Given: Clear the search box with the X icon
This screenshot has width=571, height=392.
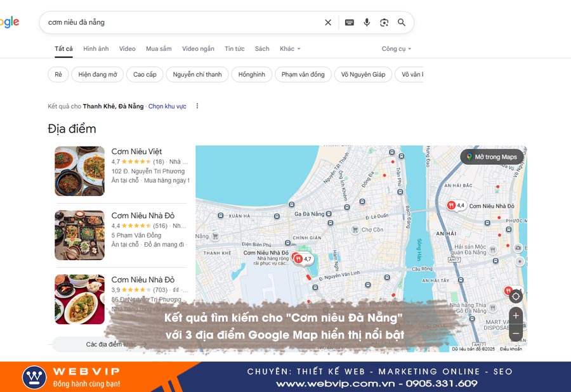Looking at the screenshot, I should 328,23.
